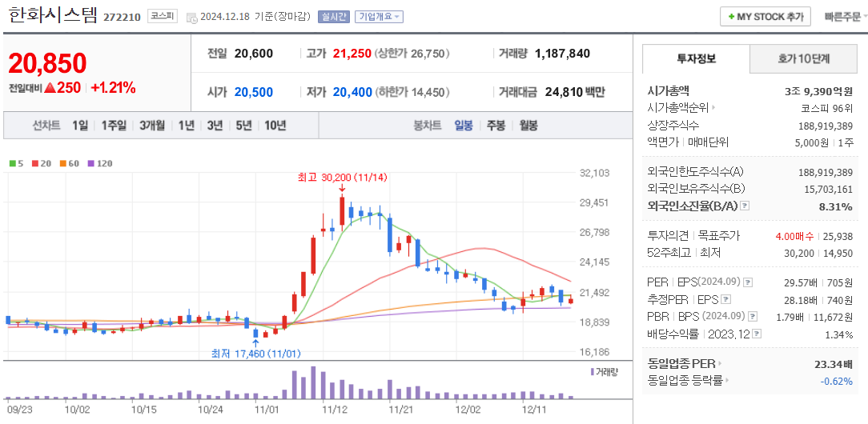Viewport: 868px width, 424px height.
Task: Click the 최고 30,200 (11/14) chart label
Action: tap(342, 178)
